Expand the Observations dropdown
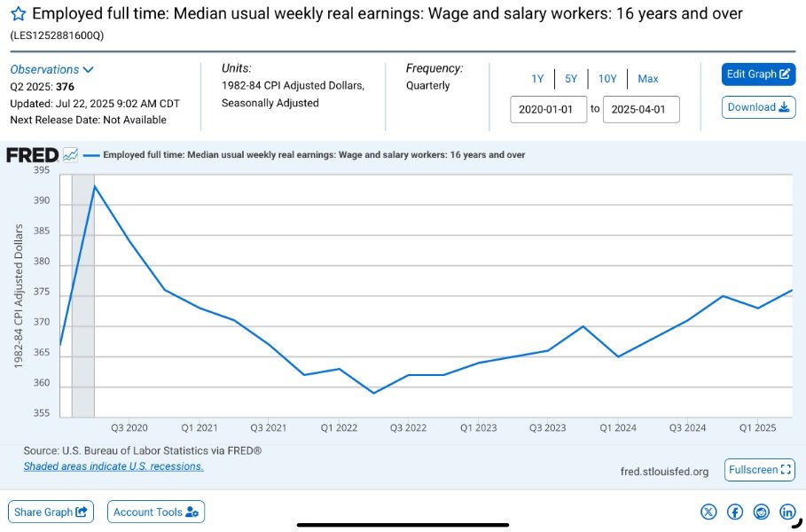 [x=52, y=69]
